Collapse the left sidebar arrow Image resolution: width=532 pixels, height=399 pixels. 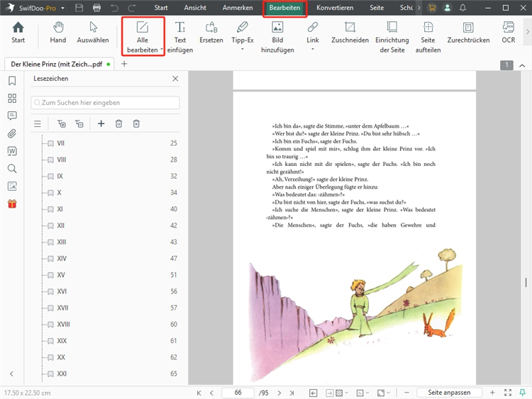pos(12,373)
